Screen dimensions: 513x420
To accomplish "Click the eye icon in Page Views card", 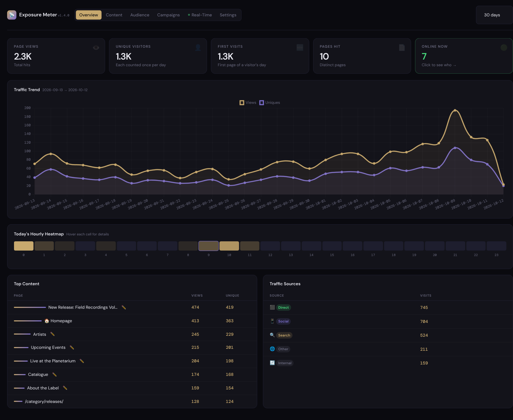I will pos(96,47).
